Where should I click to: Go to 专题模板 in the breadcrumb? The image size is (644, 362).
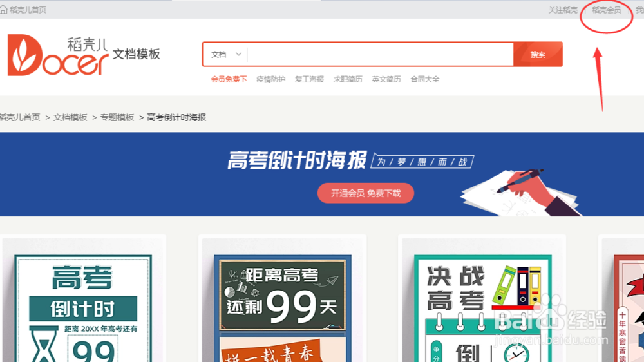click(x=117, y=117)
